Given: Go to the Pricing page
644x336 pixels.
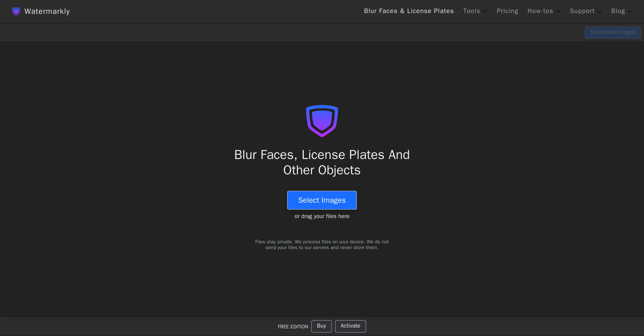Looking at the screenshot, I should (507, 11).
